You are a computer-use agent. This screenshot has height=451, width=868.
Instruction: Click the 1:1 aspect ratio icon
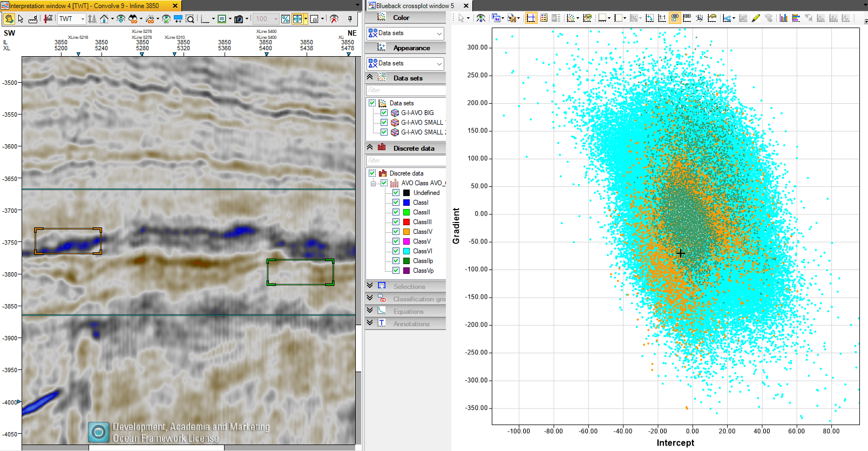[x=662, y=18]
